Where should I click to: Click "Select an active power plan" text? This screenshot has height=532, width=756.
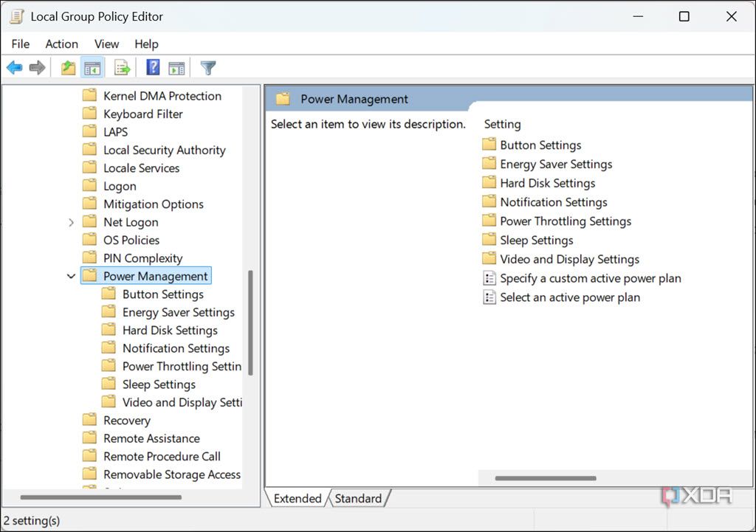(570, 297)
